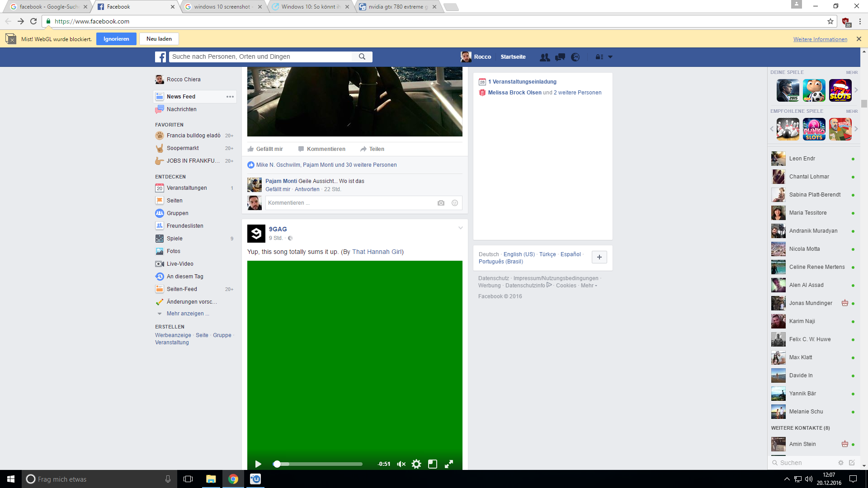868x488 pixels.
Task: Open video settings gear icon
Action: point(416,464)
